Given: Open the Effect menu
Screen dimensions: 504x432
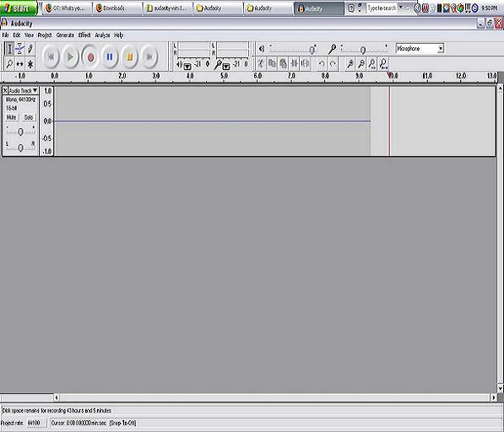Looking at the screenshot, I should 84,35.
